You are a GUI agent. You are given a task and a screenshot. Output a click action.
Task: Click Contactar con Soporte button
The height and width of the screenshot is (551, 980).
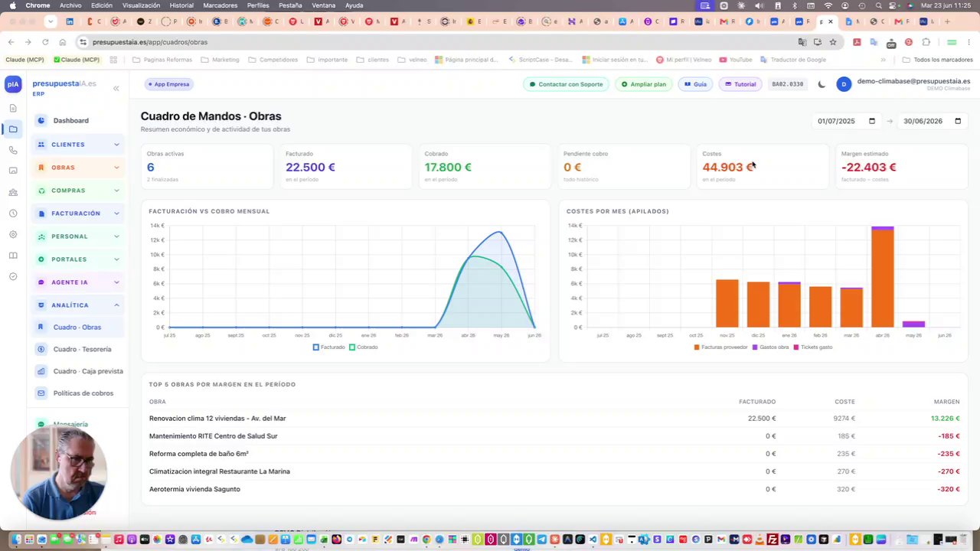[x=566, y=84]
